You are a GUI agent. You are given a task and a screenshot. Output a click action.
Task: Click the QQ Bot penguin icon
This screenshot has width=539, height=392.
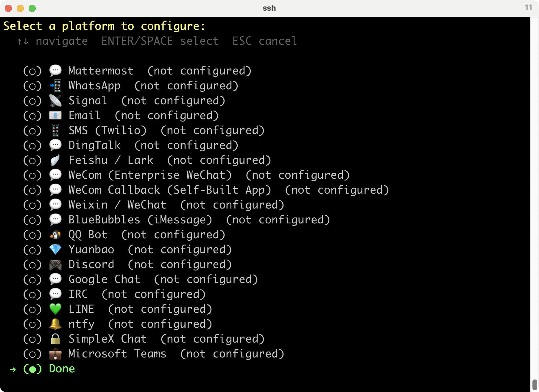(x=55, y=234)
